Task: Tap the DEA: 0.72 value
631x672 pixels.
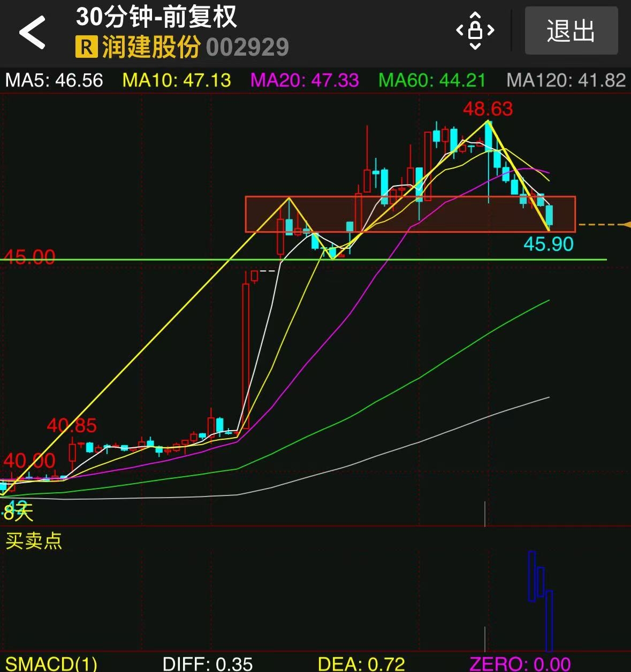Action: coord(361,663)
